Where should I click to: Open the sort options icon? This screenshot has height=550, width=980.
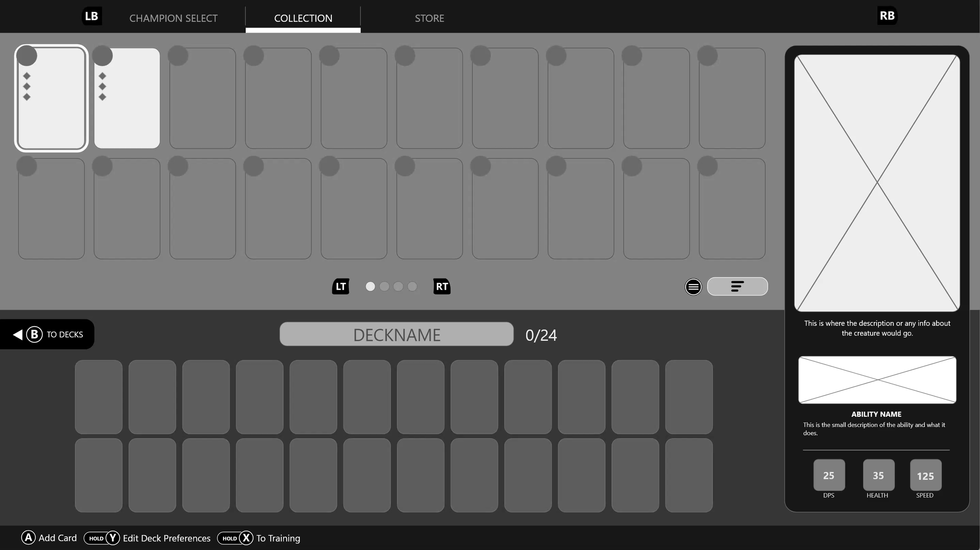click(737, 286)
